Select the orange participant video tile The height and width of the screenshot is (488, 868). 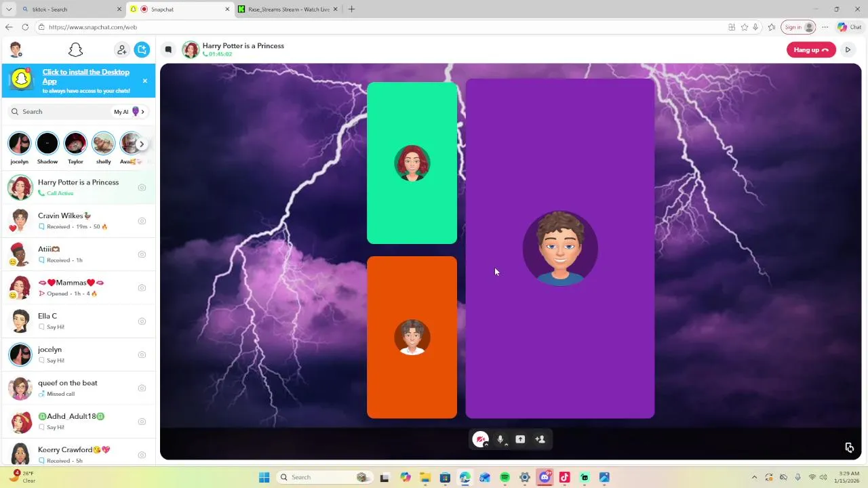pyautogui.click(x=412, y=337)
